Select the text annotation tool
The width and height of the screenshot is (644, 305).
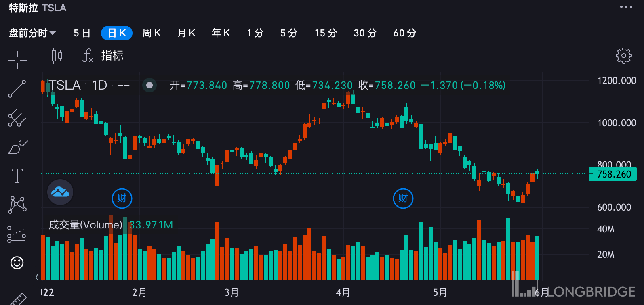click(17, 176)
